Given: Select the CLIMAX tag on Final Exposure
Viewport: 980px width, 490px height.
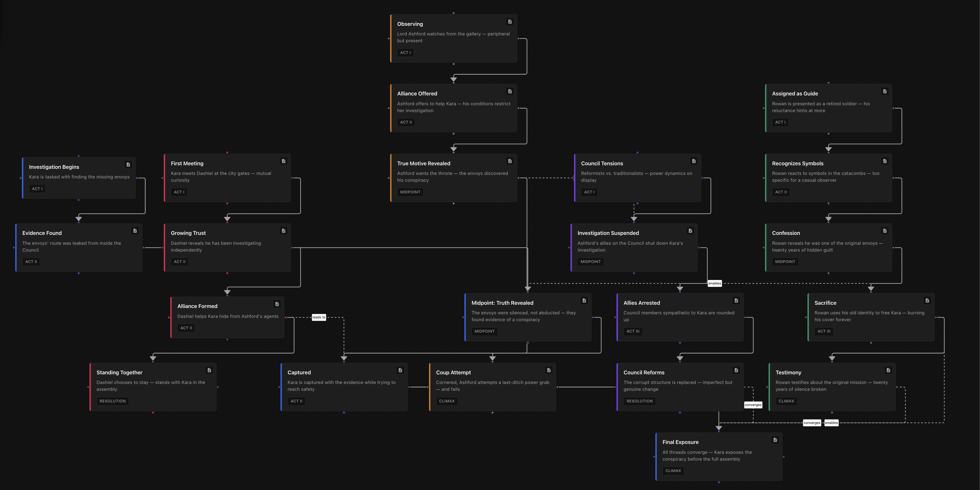Looking at the screenshot, I should 673,471.
